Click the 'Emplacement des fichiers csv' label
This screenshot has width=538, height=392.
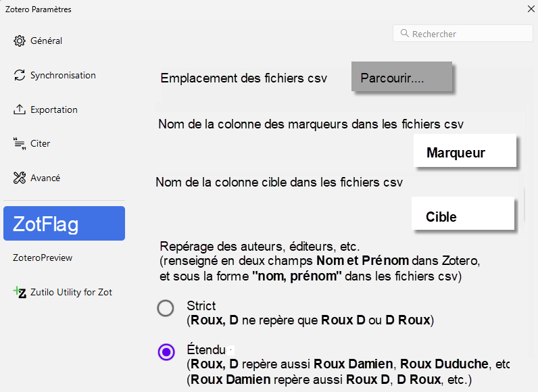coord(243,78)
